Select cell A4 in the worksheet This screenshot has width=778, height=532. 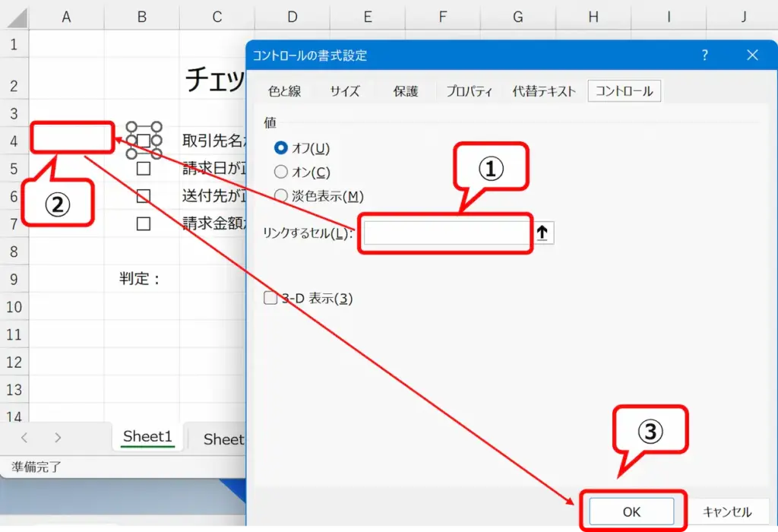pyautogui.click(x=71, y=137)
